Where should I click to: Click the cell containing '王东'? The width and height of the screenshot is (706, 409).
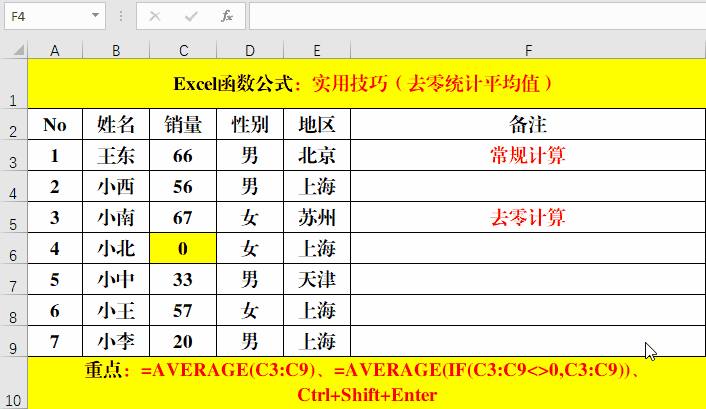click(116, 155)
